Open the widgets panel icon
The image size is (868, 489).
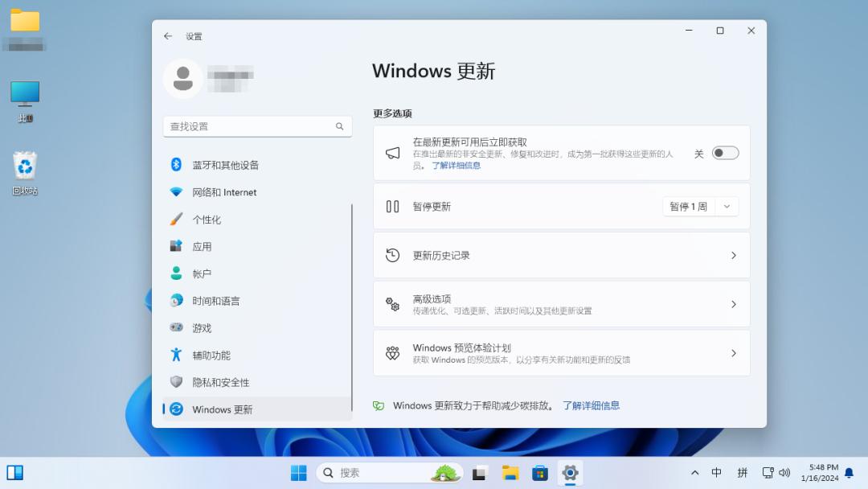15,472
